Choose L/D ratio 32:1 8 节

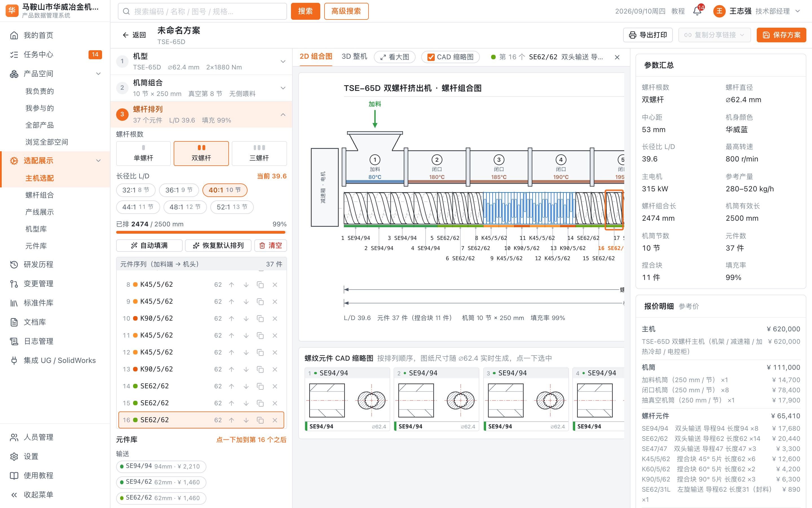(x=136, y=190)
